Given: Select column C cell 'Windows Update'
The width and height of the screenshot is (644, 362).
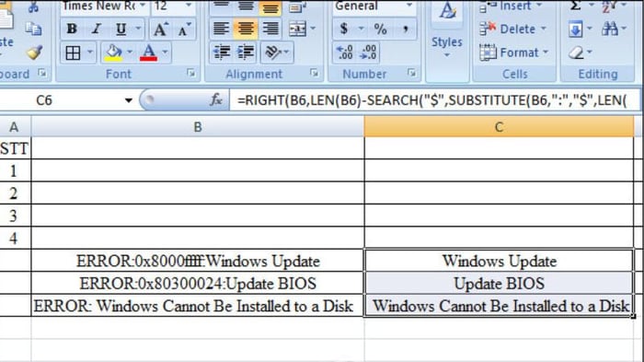Looking at the screenshot, I should (499, 261).
